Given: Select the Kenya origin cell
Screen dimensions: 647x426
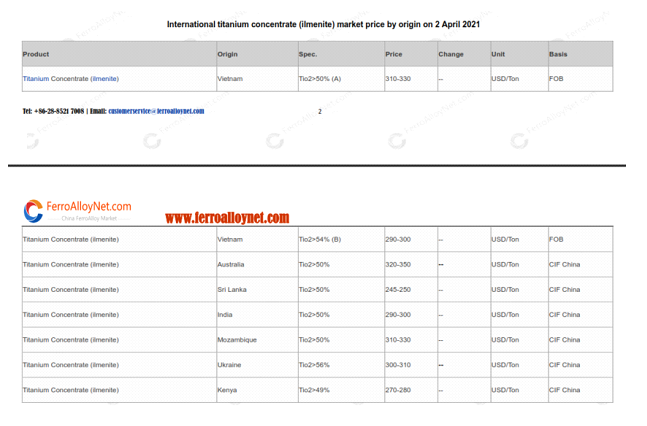Looking at the screenshot, I should point(227,390).
